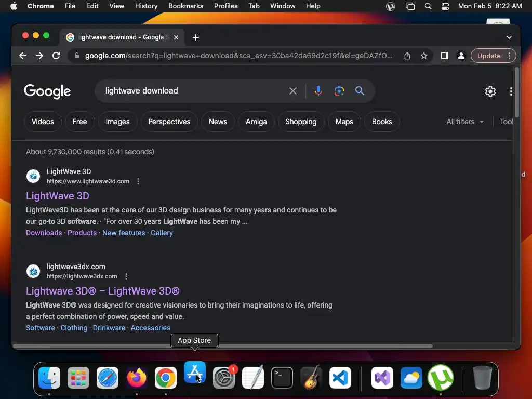Start voice search with microphone icon
Screen dimensions: 532x399
click(318, 91)
